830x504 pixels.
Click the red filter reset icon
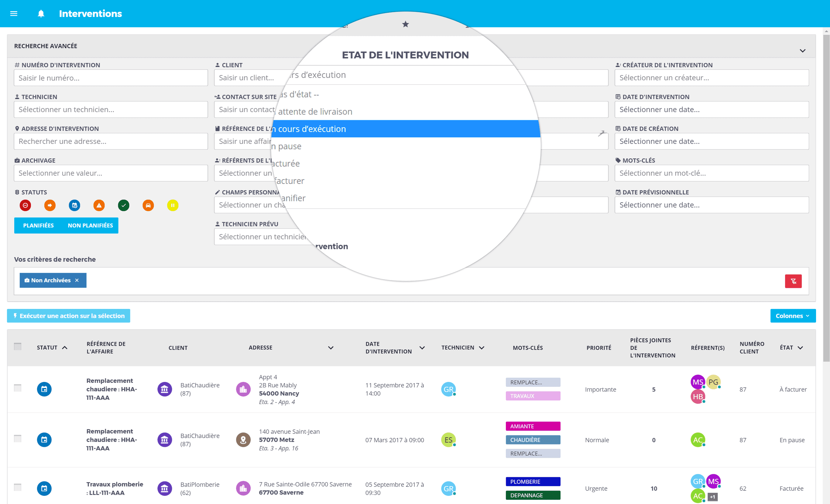[794, 280]
